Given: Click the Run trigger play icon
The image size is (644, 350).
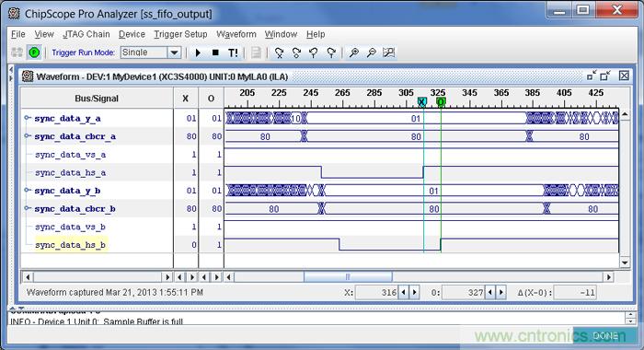Looking at the screenshot, I should 198,52.
